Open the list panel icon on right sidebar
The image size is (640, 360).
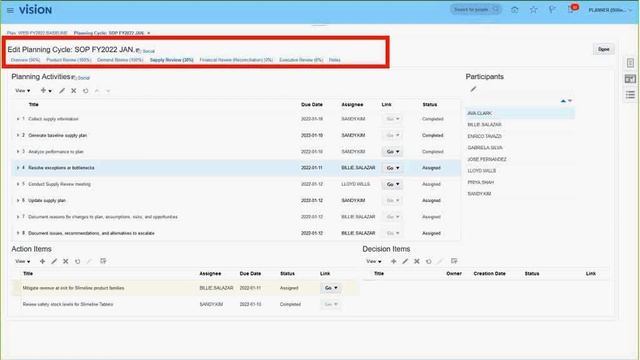[x=630, y=95]
